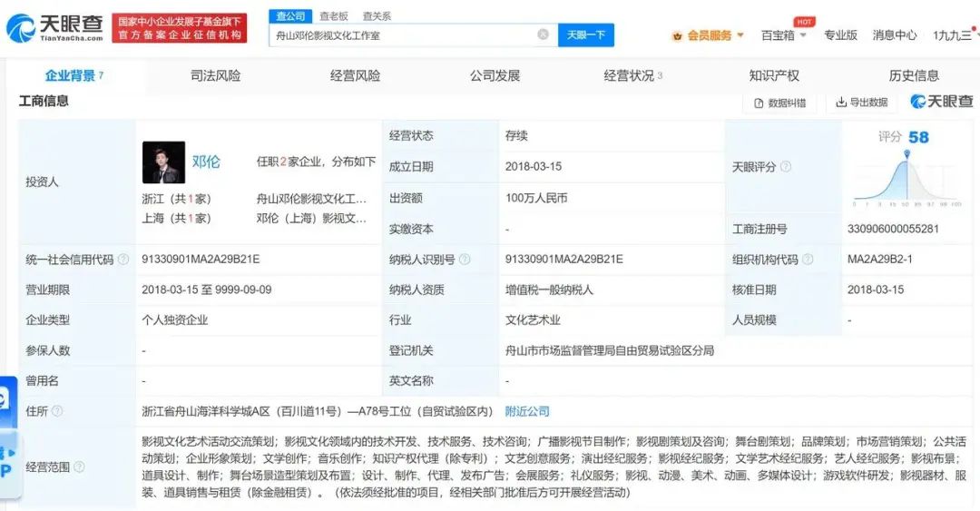
Task: Open the 附近公司 link
Action: pyautogui.click(x=527, y=411)
